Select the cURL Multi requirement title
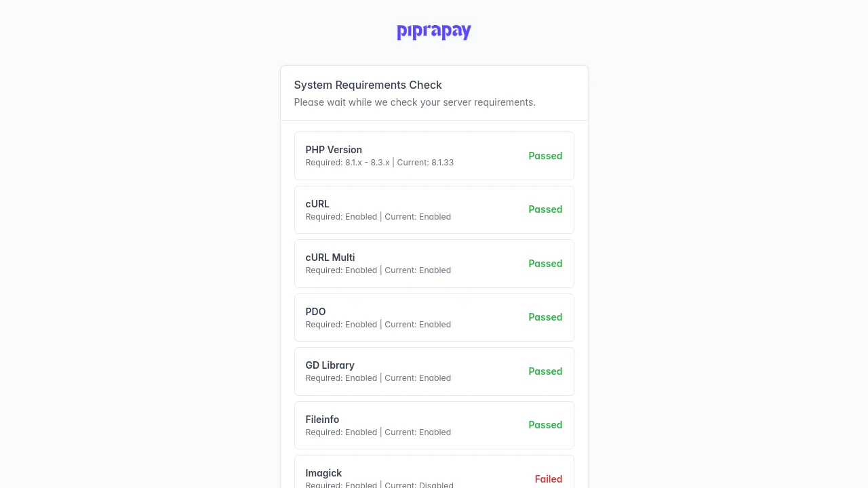The width and height of the screenshot is (868, 488). tap(330, 258)
